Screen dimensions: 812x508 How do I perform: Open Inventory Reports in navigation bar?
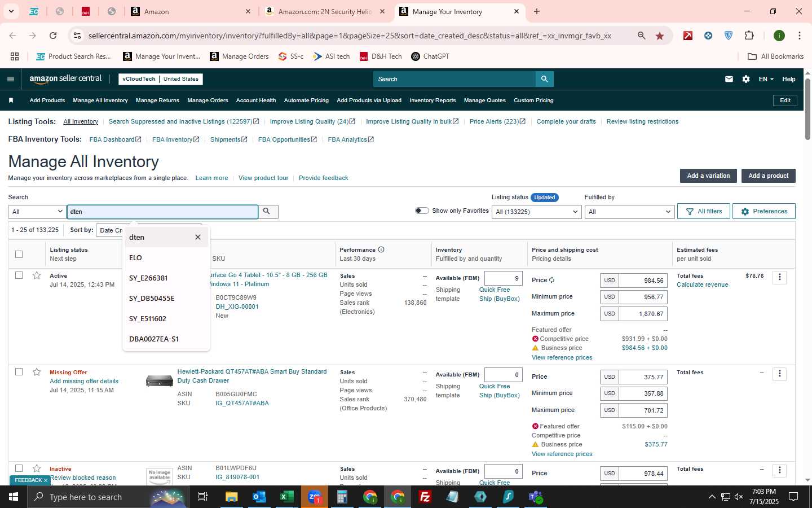click(x=433, y=100)
